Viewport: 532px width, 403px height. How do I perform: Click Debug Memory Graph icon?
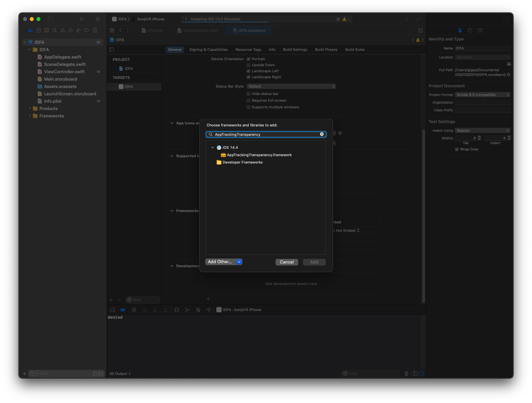(187, 310)
